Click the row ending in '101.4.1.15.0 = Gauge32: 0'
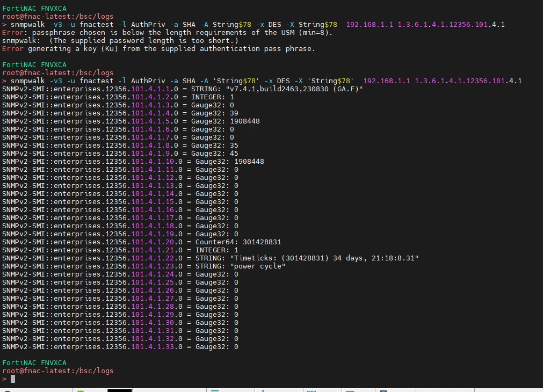The width and height of the screenshot is (543, 392). coord(120,202)
